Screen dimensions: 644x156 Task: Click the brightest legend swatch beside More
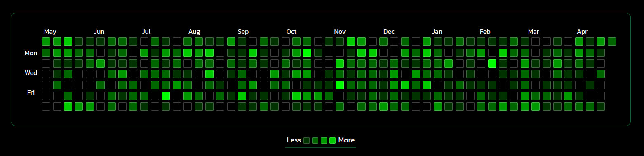332,140
